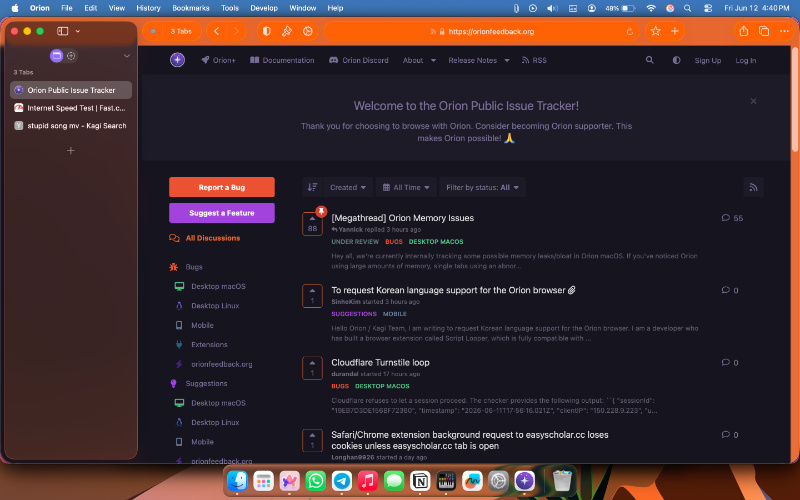Open Orion Discord link
Viewport: 800px width, 500px height.
pyautogui.click(x=359, y=60)
